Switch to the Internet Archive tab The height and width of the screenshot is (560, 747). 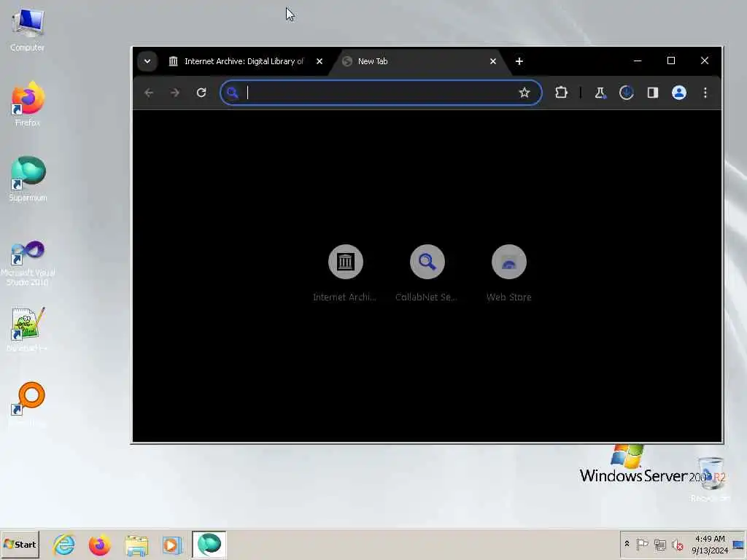[x=245, y=61]
